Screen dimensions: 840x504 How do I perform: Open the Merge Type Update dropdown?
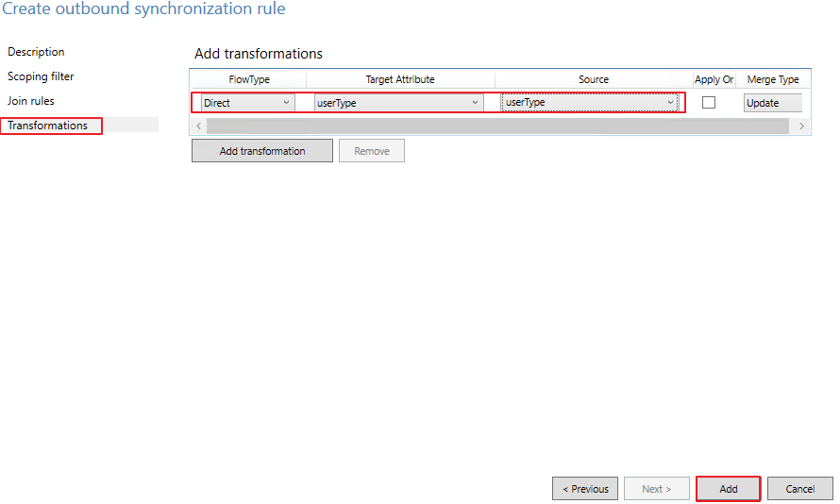point(772,103)
